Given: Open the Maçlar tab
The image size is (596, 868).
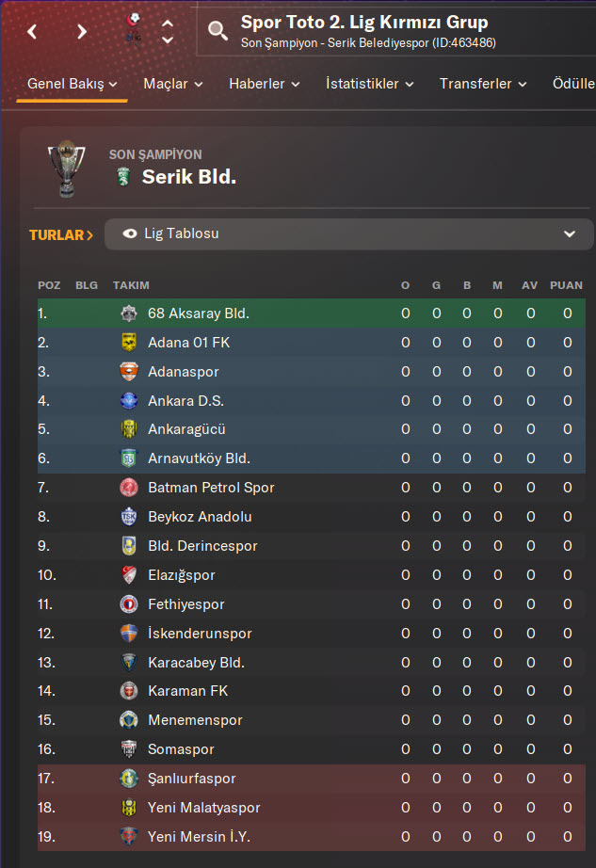Looking at the screenshot, I should pos(173,84).
